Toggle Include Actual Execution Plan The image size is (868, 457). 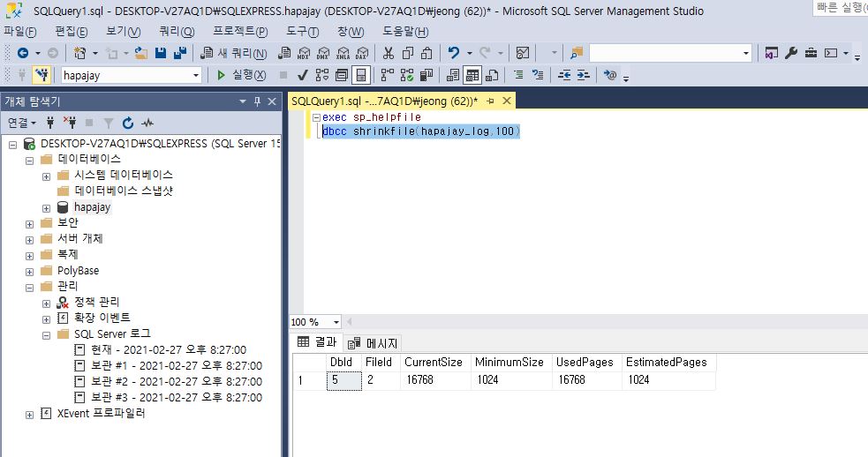click(388, 75)
